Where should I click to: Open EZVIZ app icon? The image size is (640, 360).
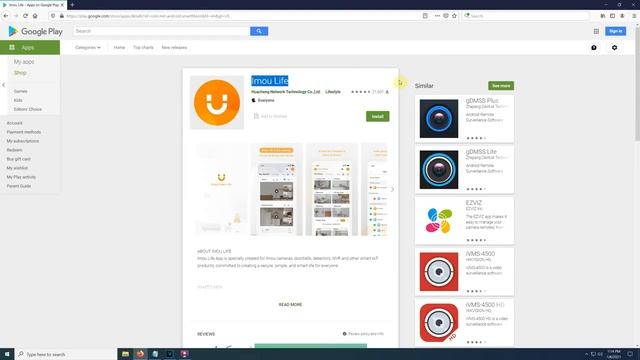click(x=439, y=220)
